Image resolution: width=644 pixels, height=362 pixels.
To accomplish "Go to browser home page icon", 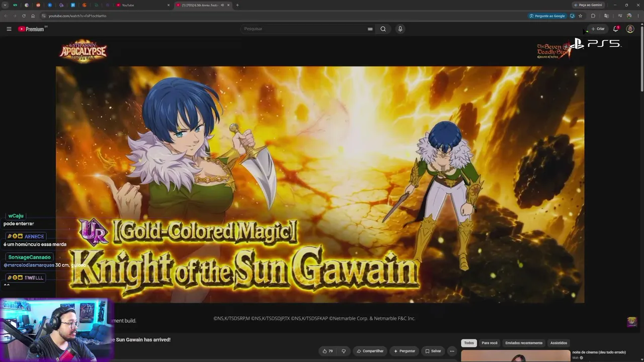I will 33,16.
